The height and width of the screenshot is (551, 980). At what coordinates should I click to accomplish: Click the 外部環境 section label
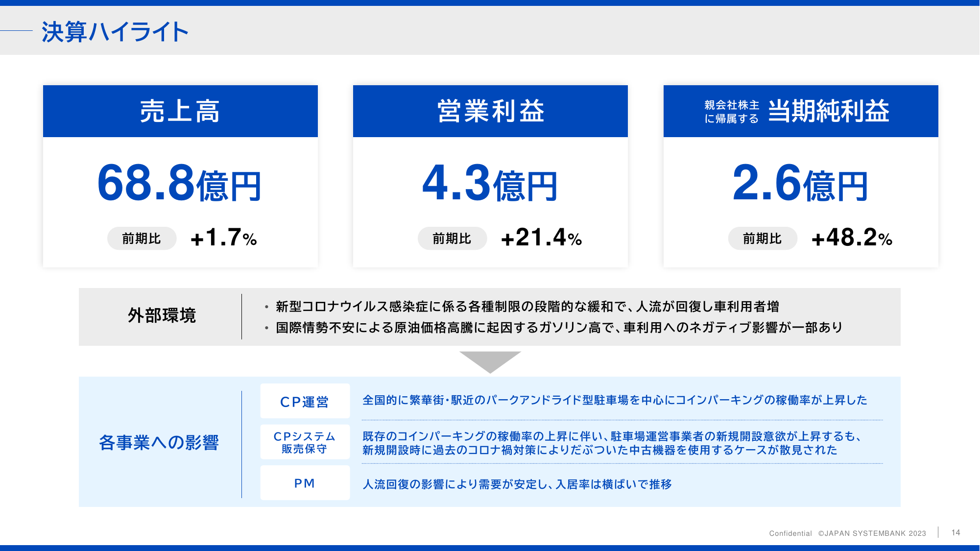pos(162,315)
